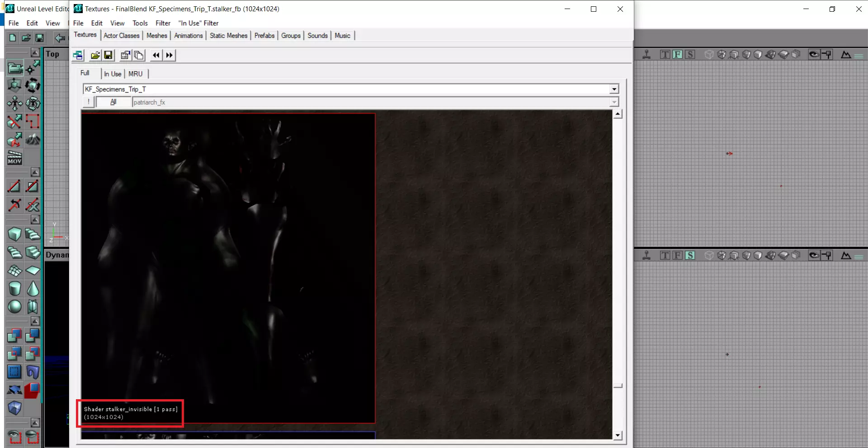This screenshot has width=868, height=448.
Task: Open a texture package with the folder icon
Action: tap(95, 55)
